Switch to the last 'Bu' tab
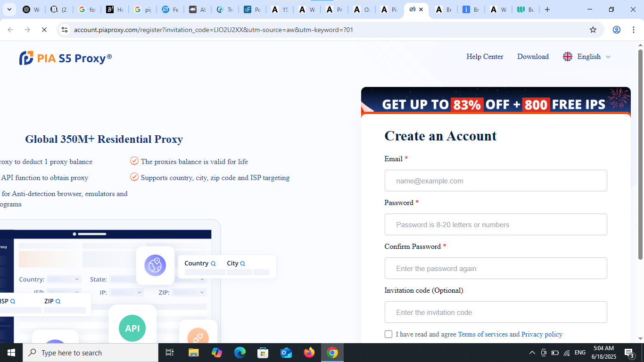 click(526, 9)
